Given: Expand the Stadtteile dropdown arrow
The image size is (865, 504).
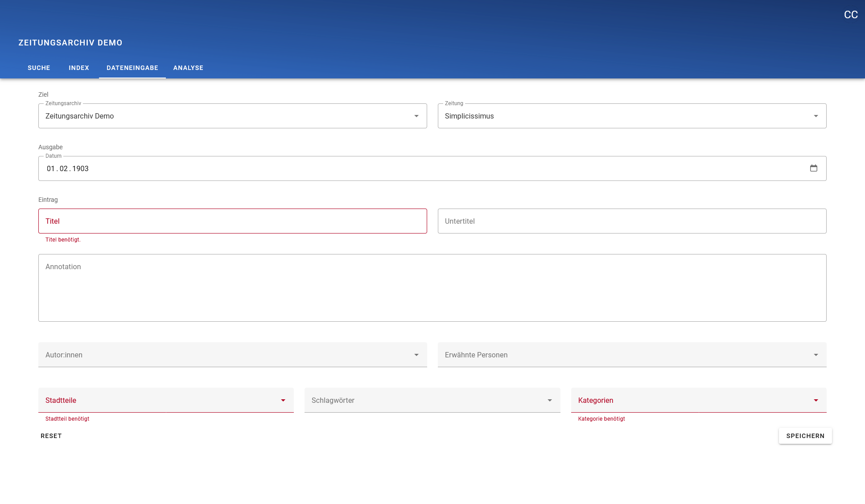Looking at the screenshot, I should pos(283,401).
